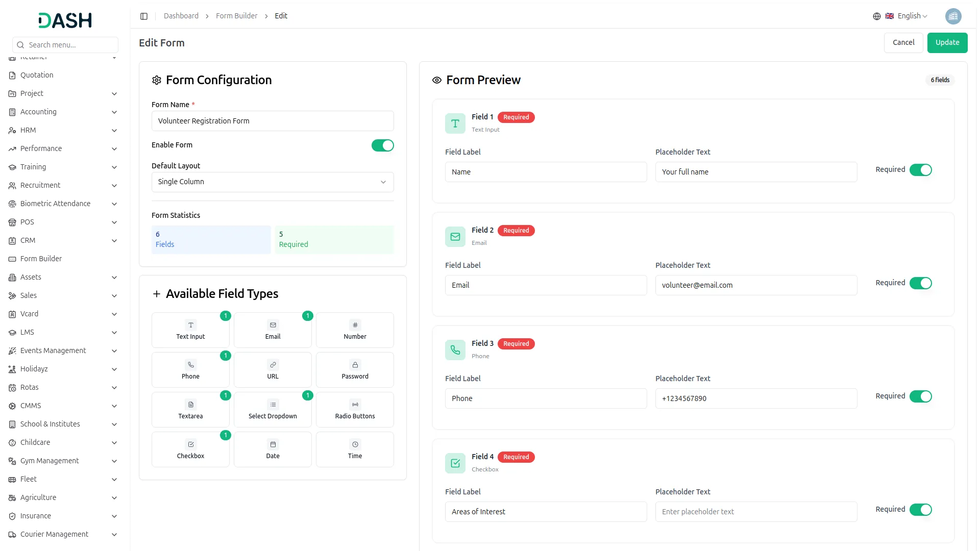
Task: Turn off Required for Field 4
Action: (920, 509)
